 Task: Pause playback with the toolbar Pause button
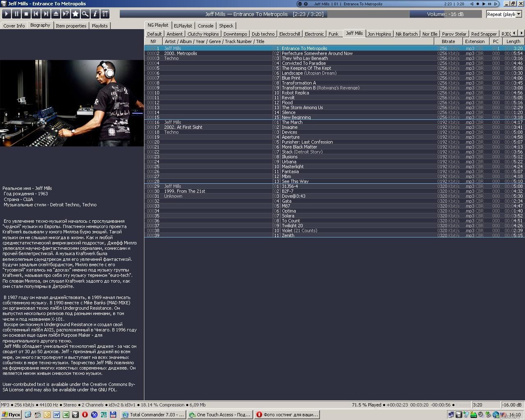(x=16, y=14)
